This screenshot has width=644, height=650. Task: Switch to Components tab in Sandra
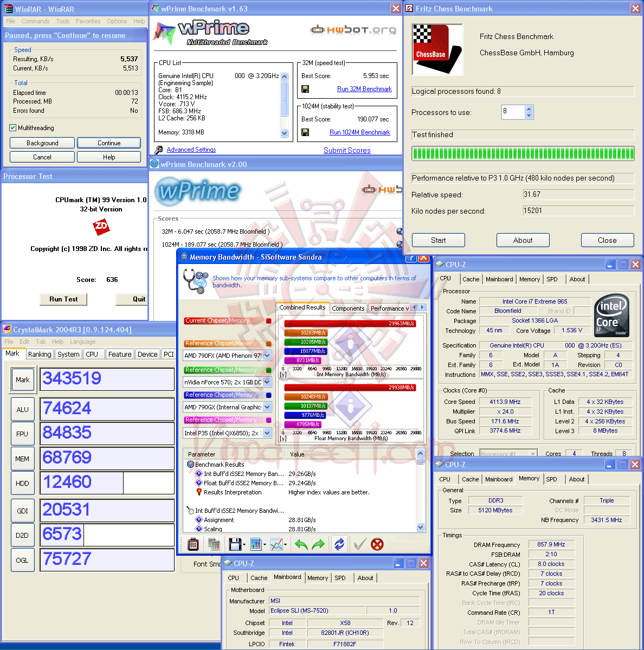point(348,308)
